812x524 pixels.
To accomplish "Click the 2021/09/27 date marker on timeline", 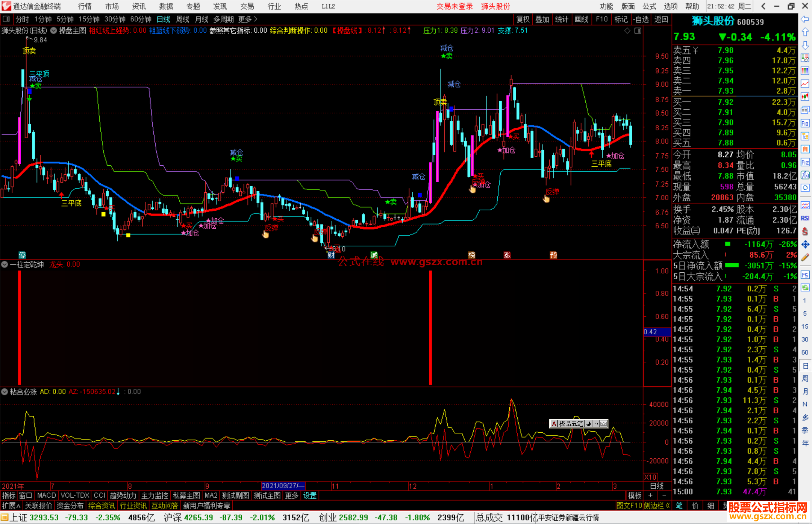I will [x=283, y=486].
